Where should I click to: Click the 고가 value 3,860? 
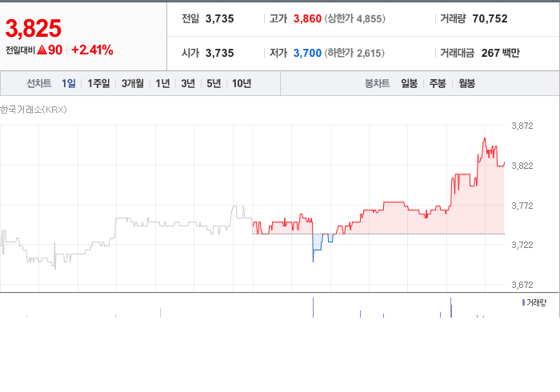tap(307, 18)
